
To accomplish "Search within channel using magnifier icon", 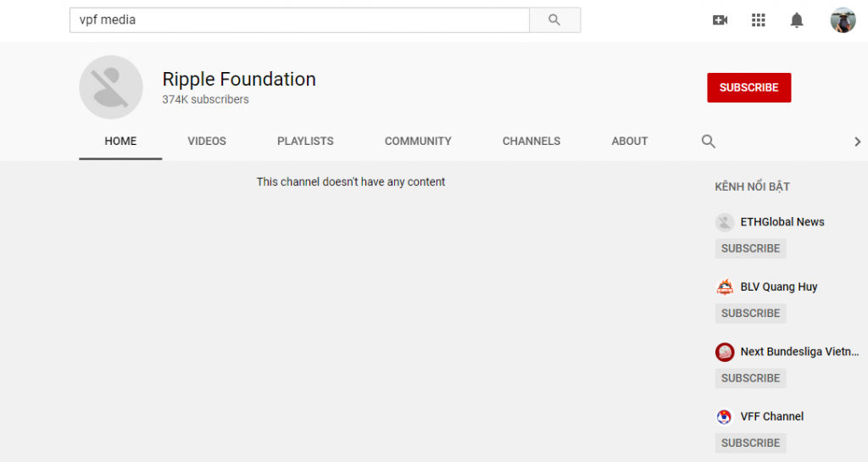I will (709, 142).
